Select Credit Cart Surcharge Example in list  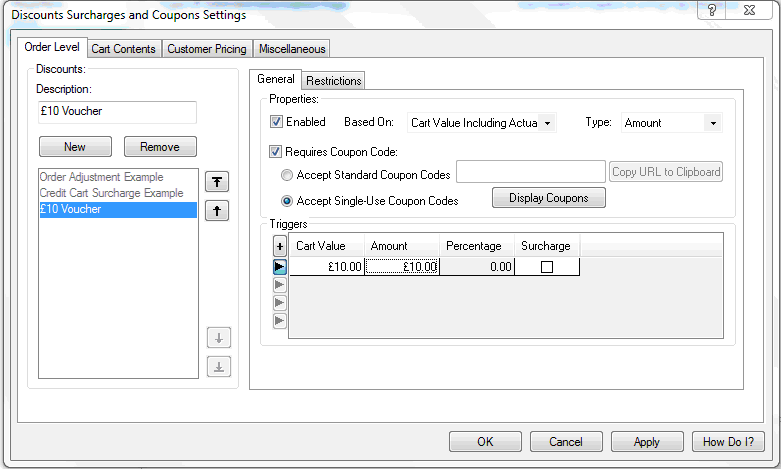(111, 193)
